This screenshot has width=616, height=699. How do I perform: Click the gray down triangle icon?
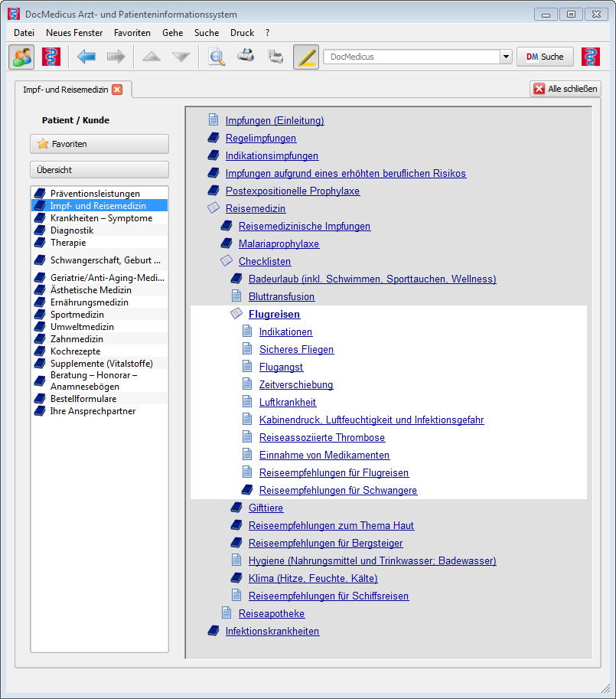point(181,57)
